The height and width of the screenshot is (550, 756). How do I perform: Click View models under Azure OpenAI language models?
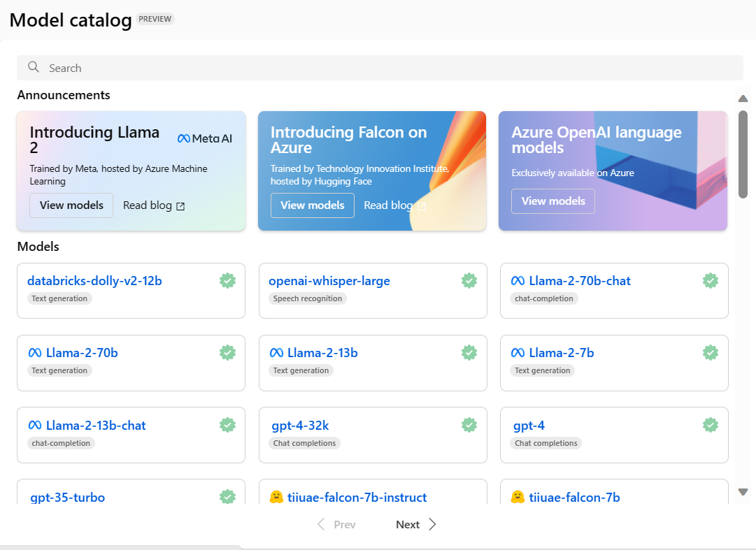point(552,201)
